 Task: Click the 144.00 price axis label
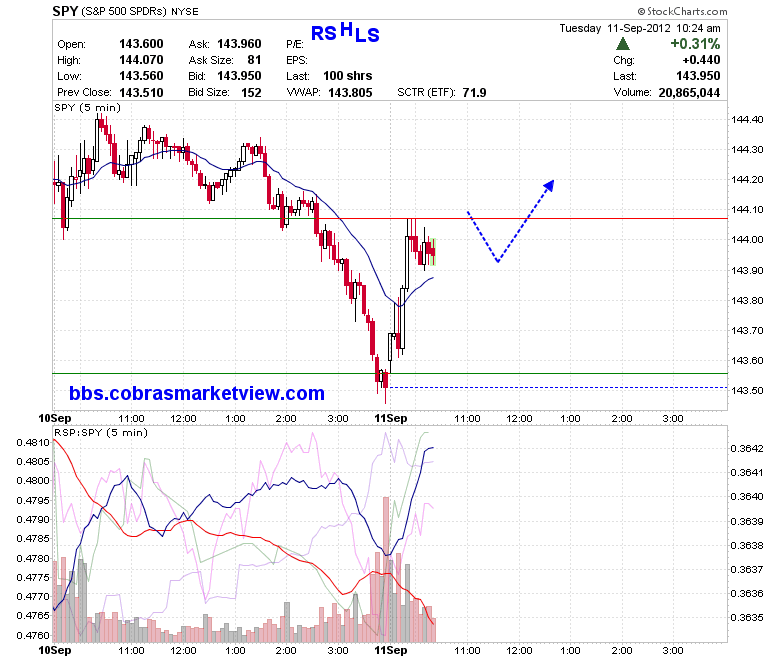(747, 240)
